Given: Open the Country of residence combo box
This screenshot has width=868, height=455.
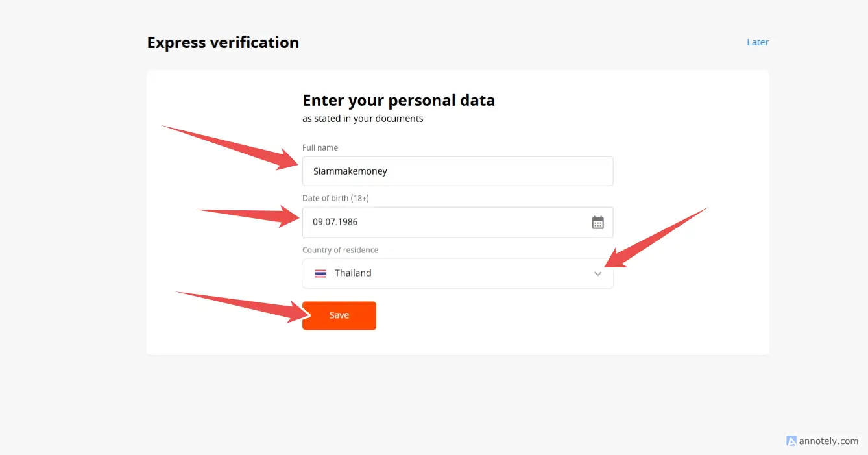Looking at the screenshot, I should (x=457, y=274).
